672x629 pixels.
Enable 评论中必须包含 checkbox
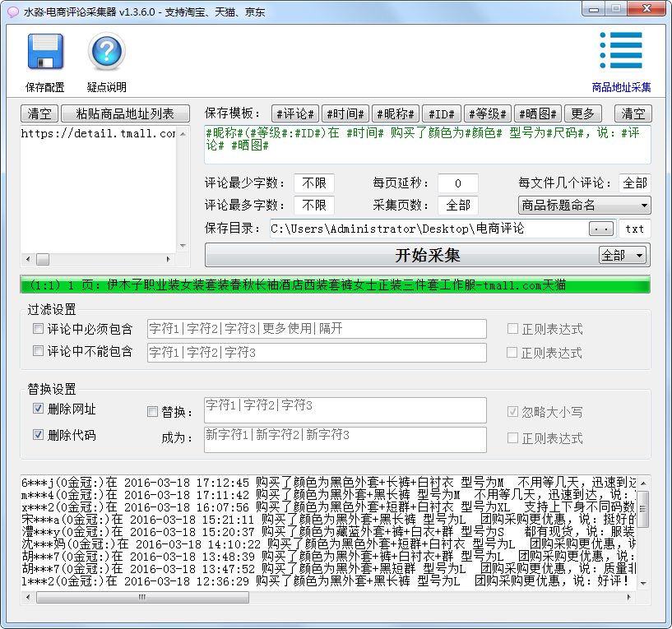(38, 329)
